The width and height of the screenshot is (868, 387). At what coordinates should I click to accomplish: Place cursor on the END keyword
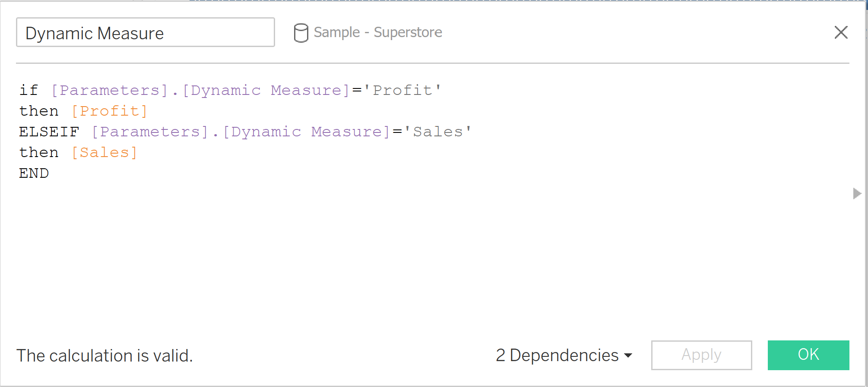pyautogui.click(x=34, y=173)
